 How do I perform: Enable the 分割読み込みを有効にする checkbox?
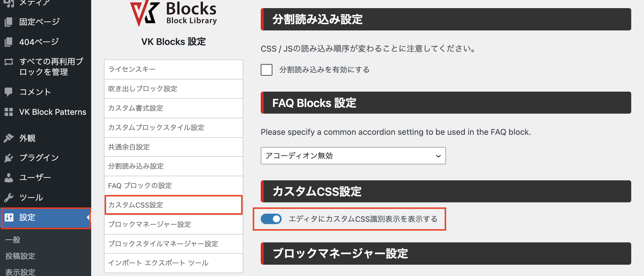(267, 70)
